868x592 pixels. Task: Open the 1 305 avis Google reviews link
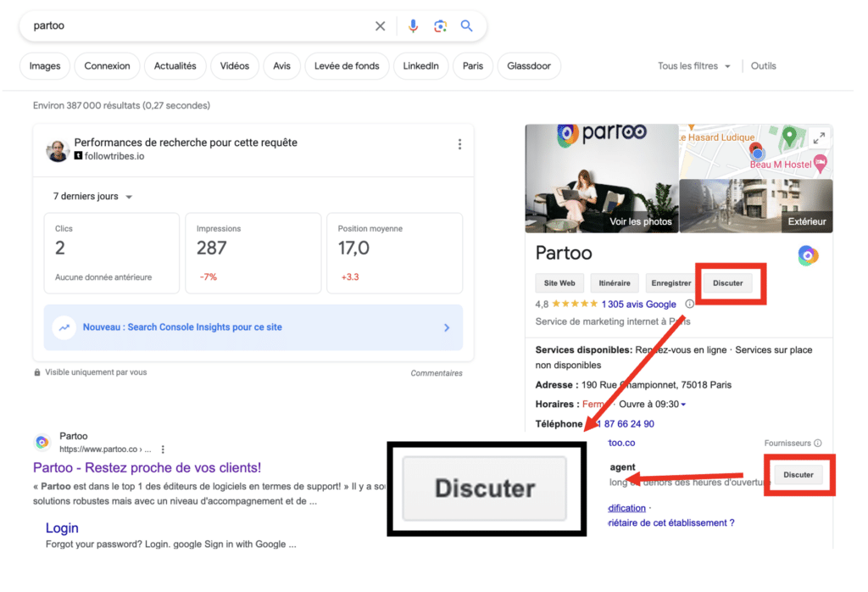pyautogui.click(x=639, y=304)
